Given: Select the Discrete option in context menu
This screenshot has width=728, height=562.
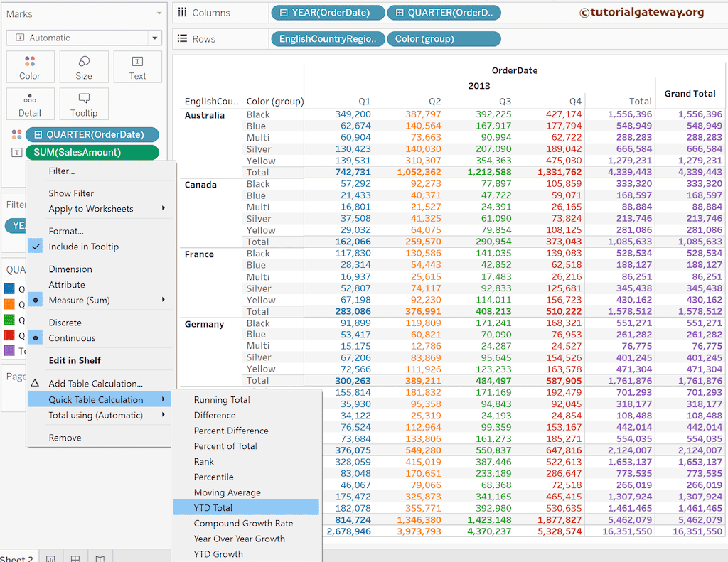Looking at the screenshot, I should pyautogui.click(x=65, y=323).
